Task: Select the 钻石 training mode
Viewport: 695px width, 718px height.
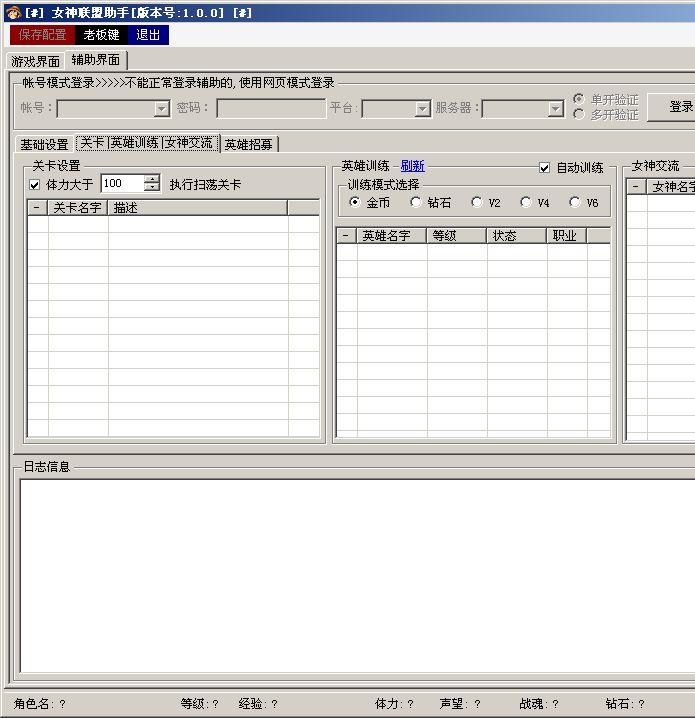Action: pyautogui.click(x=416, y=203)
